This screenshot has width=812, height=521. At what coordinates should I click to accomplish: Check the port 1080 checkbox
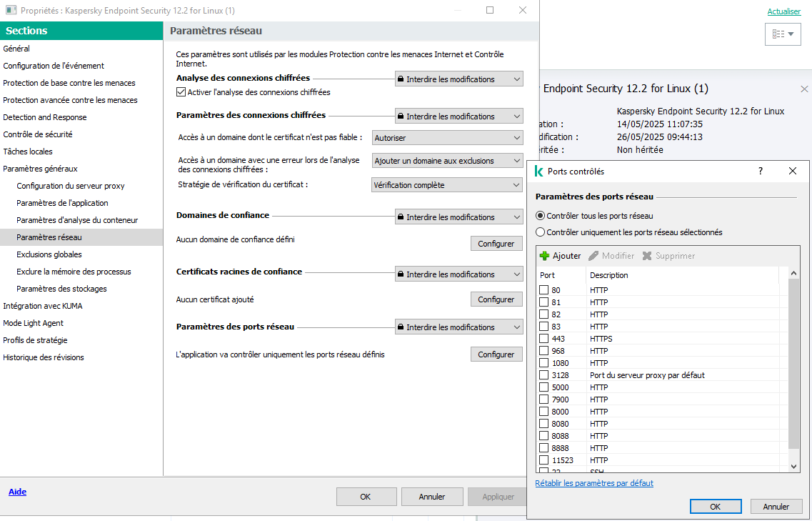click(543, 363)
